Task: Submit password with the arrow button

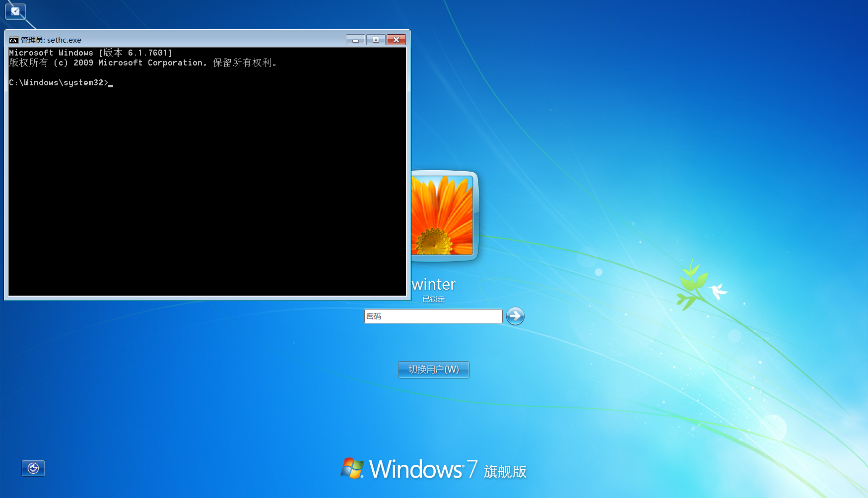Action: click(515, 316)
